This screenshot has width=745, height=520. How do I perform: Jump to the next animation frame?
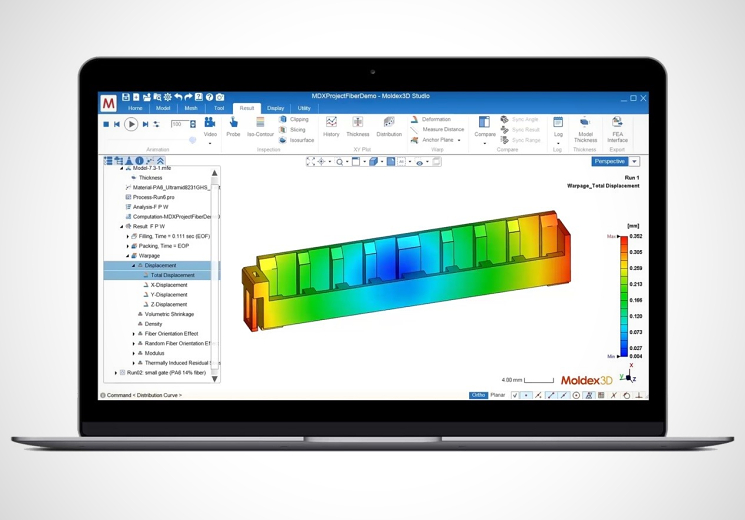click(145, 124)
